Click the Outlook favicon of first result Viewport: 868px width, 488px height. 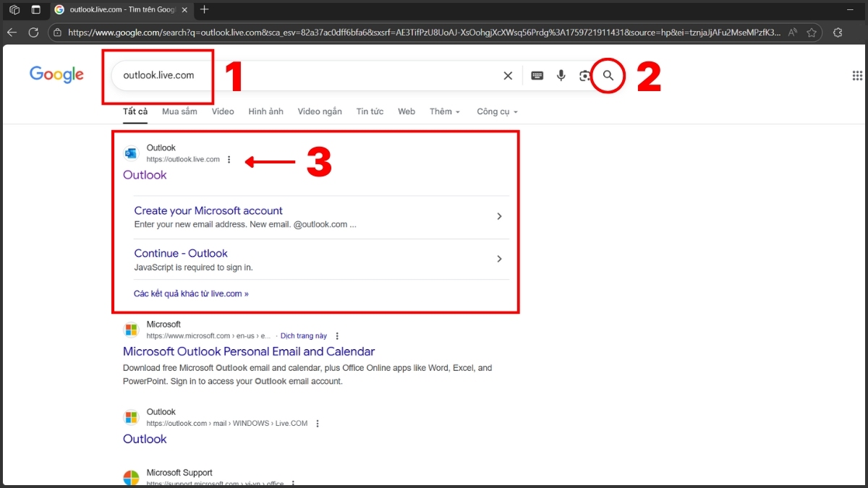pos(131,153)
